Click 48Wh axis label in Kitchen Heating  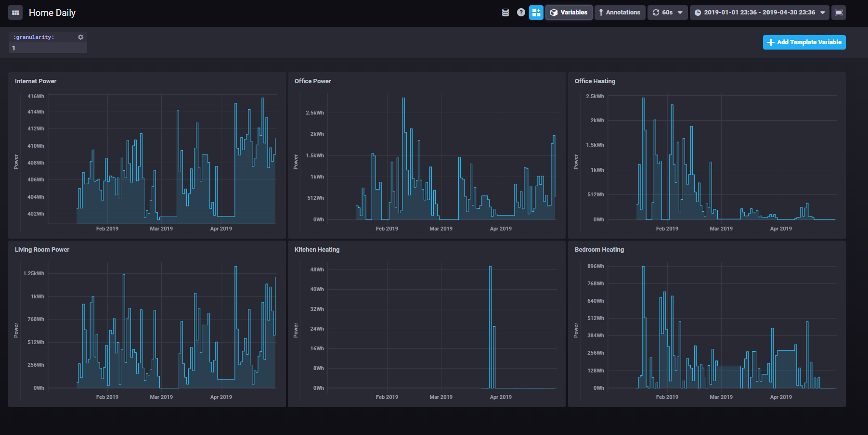pos(317,269)
